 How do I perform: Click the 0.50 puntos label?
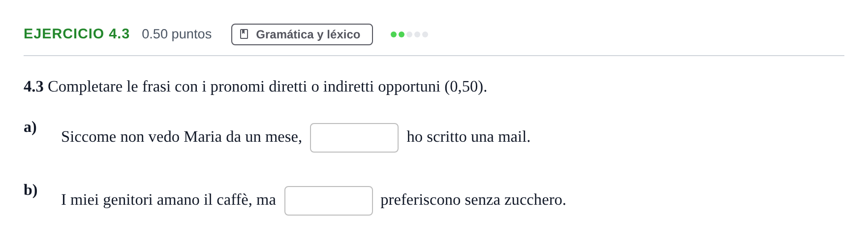coord(177,34)
